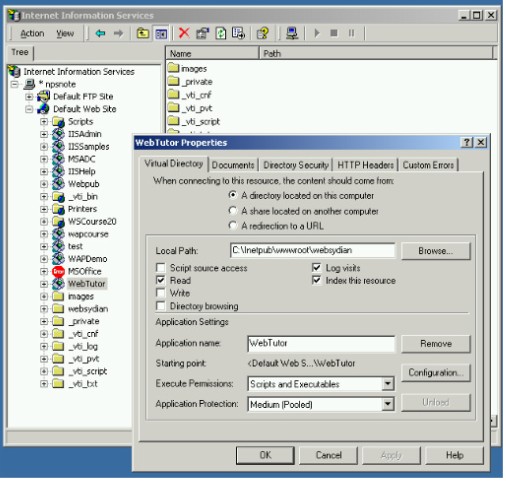Open the Properties toolbar icon
The width and height of the screenshot is (506, 481).
(202, 33)
